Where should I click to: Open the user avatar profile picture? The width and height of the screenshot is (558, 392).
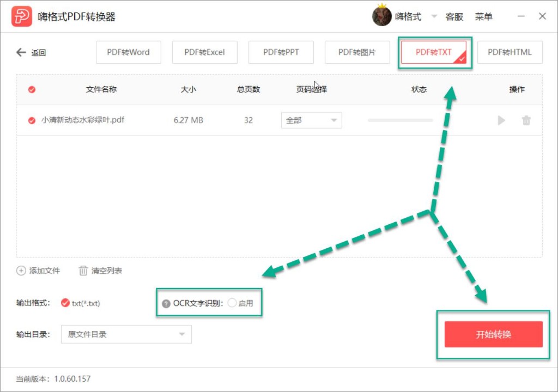pos(381,16)
